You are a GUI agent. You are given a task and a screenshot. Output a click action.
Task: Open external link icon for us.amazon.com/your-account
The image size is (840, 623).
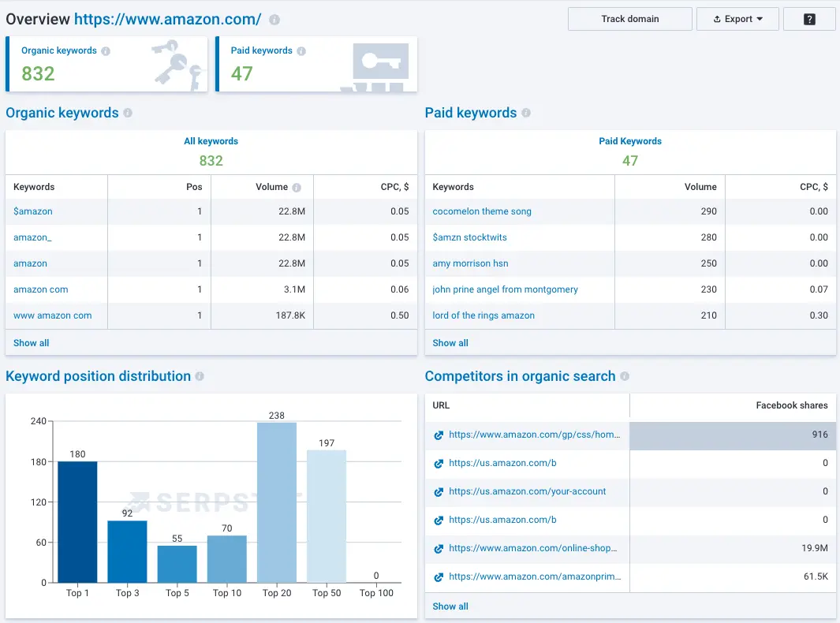(x=439, y=492)
